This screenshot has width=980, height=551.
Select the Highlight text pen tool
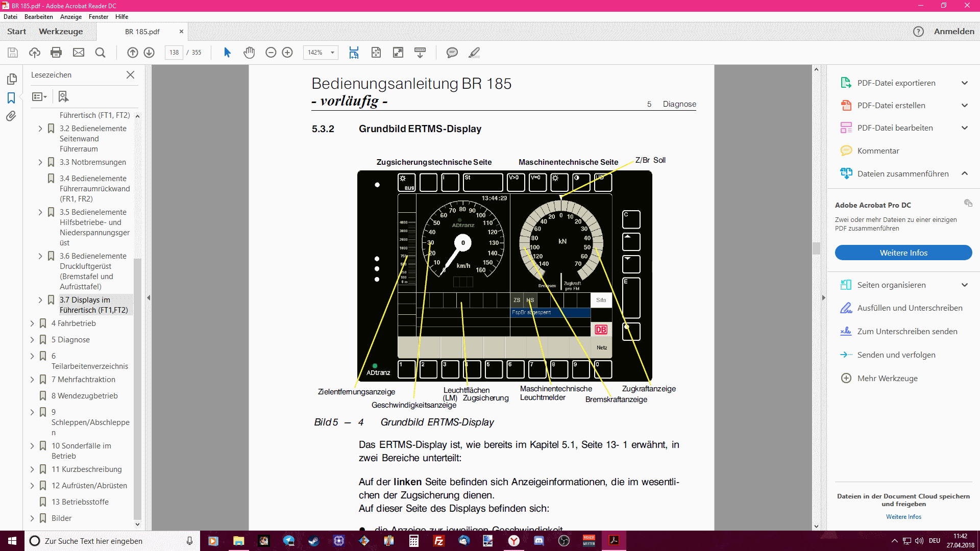click(x=474, y=53)
